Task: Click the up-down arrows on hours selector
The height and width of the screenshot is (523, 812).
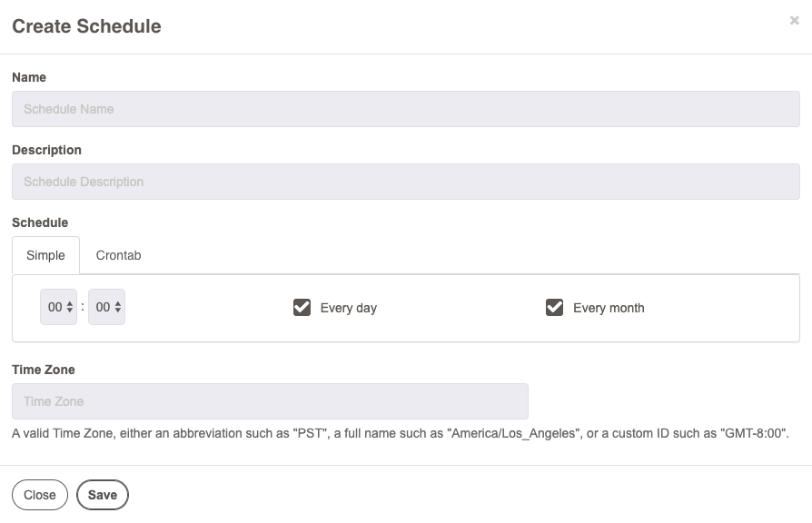Action: coord(69,307)
